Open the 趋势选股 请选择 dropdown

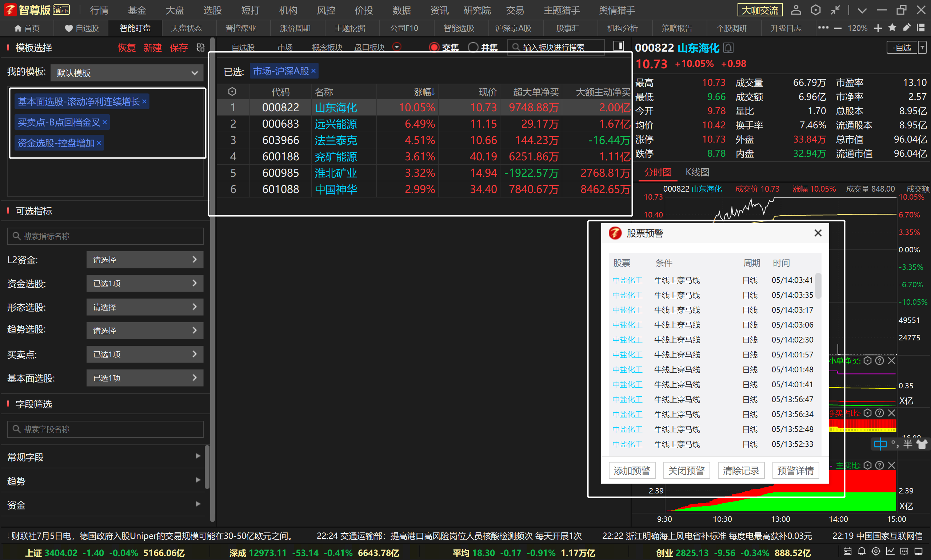[x=145, y=331]
